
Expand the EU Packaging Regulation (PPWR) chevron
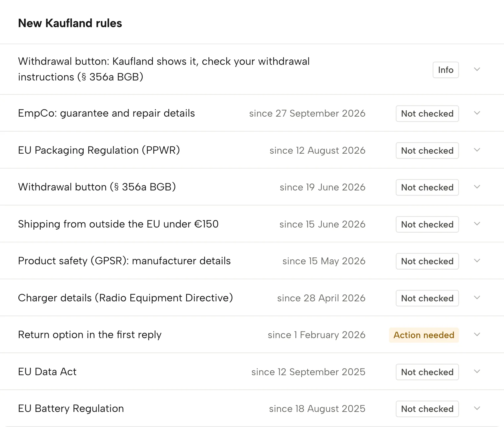point(477,150)
